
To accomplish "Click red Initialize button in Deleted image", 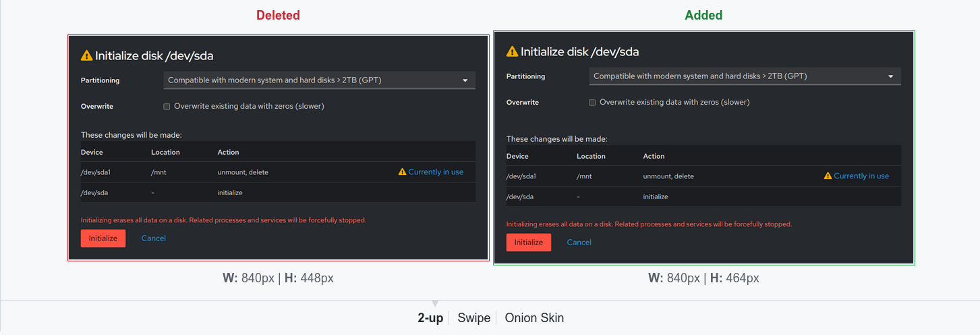I will click(x=103, y=238).
